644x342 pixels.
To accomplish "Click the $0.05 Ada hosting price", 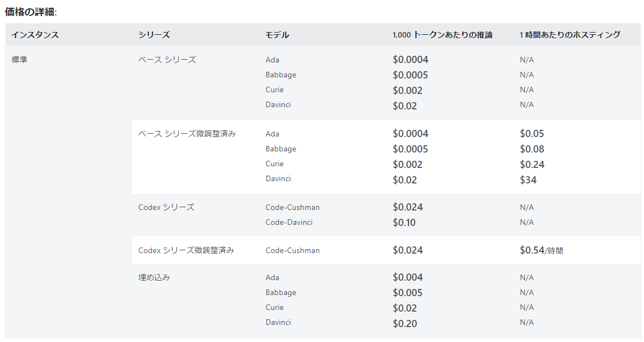I will (x=532, y=134).
